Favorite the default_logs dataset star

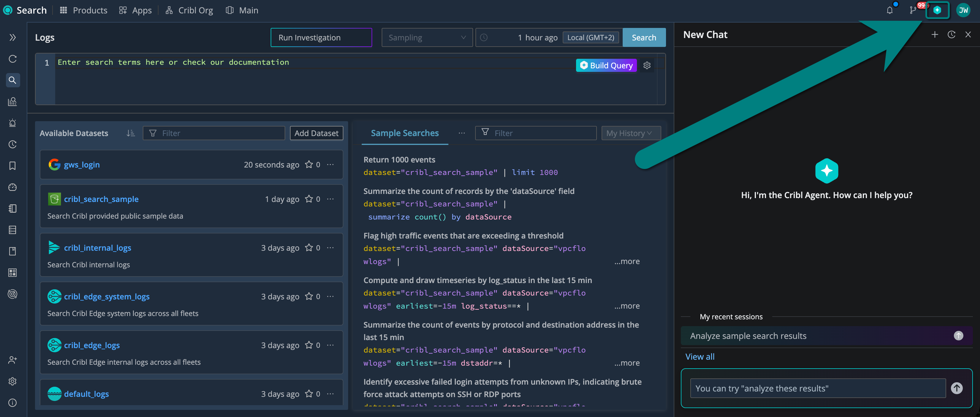[x=309, y=394]
